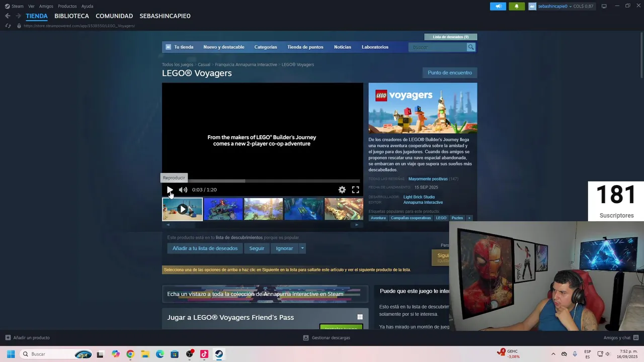Viewport: 644px width, 362px height.
Task: Enter fullscreen mode for the trailer
Action: tap(355, 190)
